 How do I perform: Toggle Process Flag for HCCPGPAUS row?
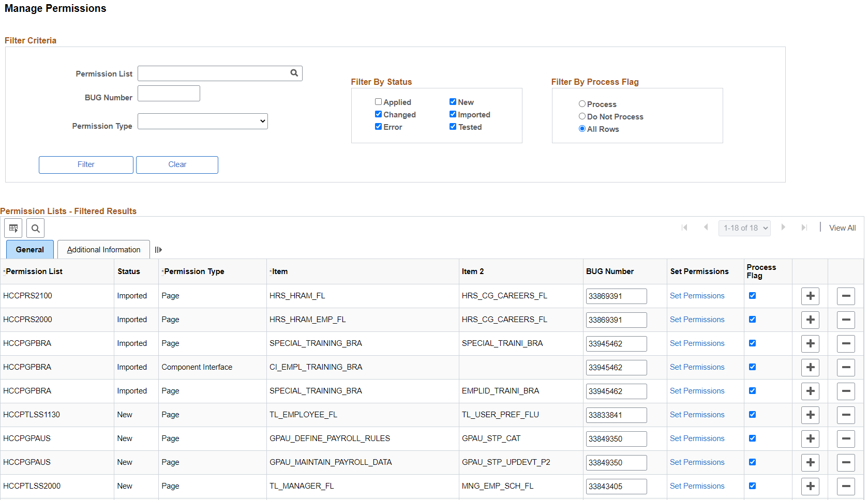[x=753, y=438]
